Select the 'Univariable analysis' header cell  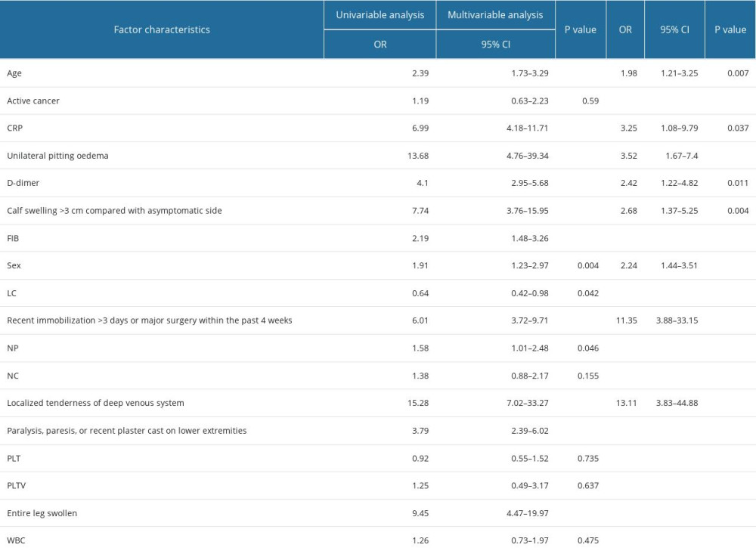pos(380,14)
